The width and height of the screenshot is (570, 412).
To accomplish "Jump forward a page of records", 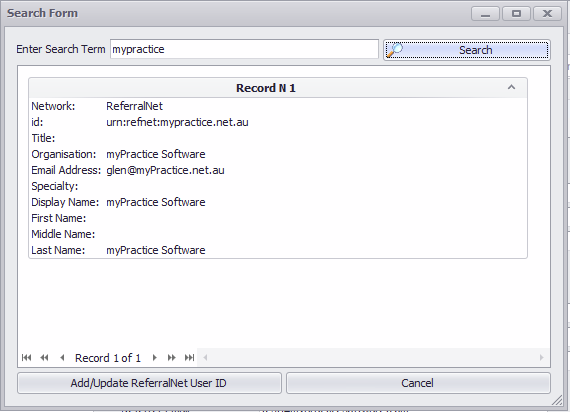I will coord(172,358).
